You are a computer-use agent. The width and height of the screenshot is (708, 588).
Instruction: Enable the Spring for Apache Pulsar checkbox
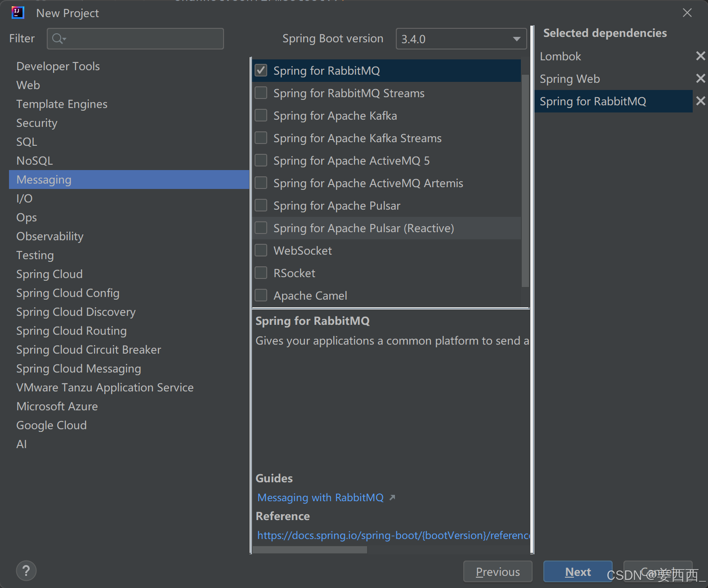(261, 205)
